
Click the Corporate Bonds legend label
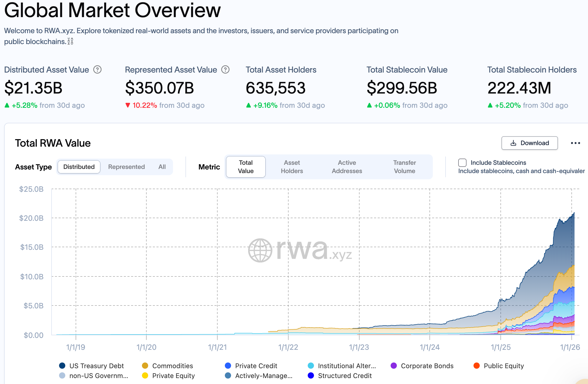(x=427, y=366)
